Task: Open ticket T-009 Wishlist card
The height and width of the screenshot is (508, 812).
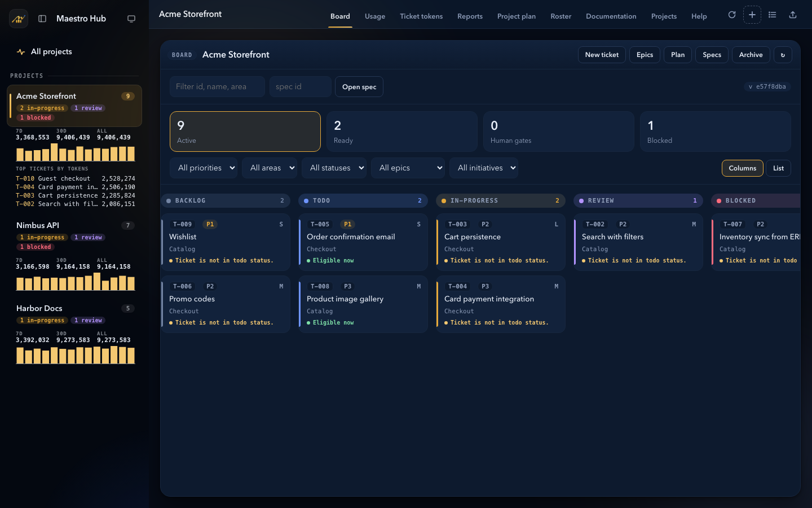Action: pos(226,242)
